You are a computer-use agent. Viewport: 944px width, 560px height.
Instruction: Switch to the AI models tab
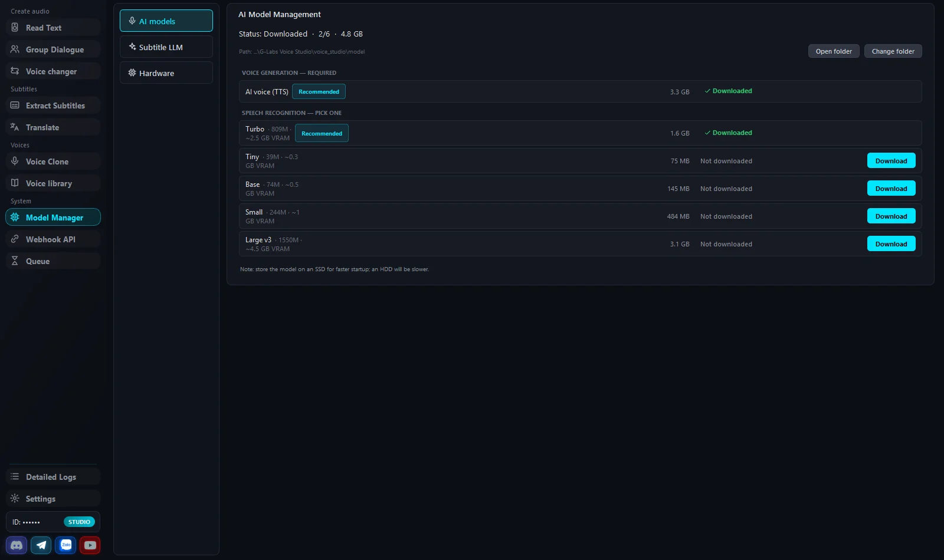click(166, 21)
